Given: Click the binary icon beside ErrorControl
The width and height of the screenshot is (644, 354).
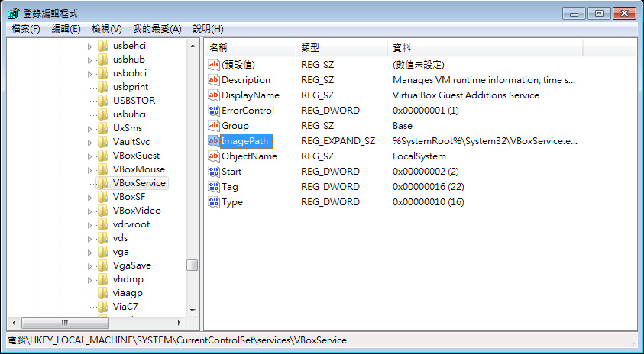Looking at the screenshot, I should click(x=214, y=111).
